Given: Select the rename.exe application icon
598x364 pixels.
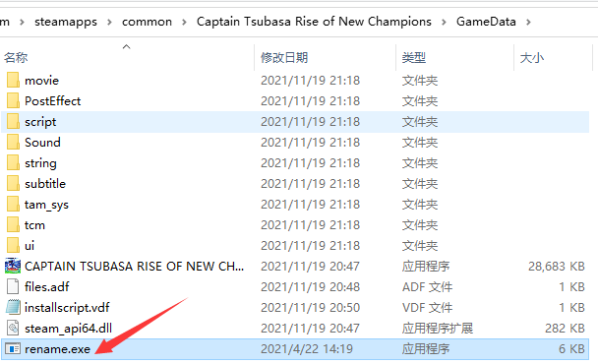Looking at the screenshot, I should click(13, 348).
